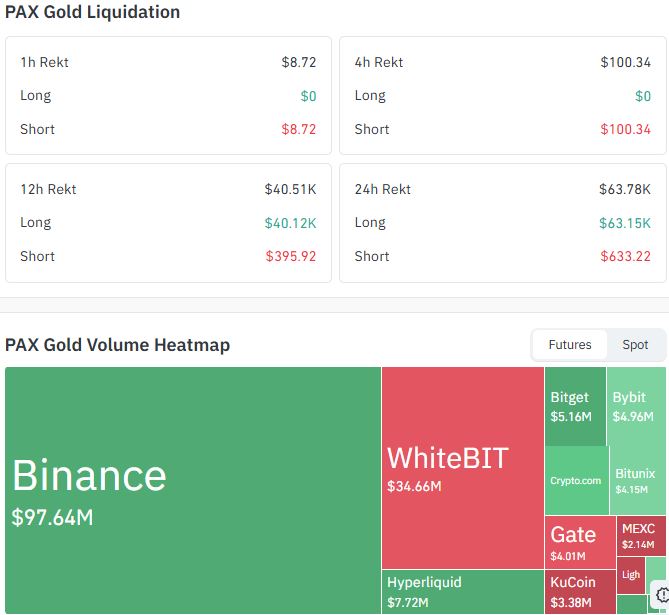Click the Gate $4.01M tile
The height and width of the screenshot is (615, 669).
pyautogui.click(x=580, y=542)
